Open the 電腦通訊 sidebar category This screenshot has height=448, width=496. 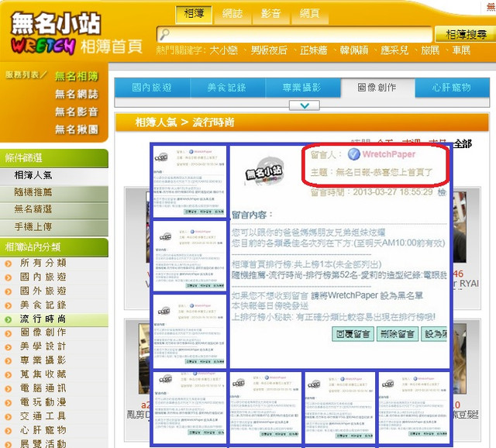pos(43,388)
